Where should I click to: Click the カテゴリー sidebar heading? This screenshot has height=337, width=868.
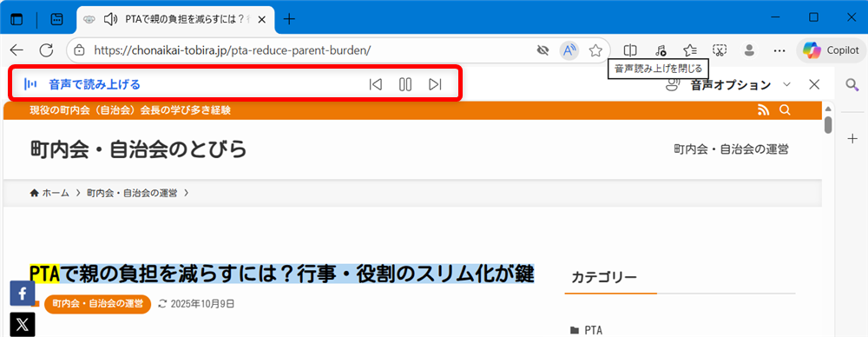tap(604, 276)
